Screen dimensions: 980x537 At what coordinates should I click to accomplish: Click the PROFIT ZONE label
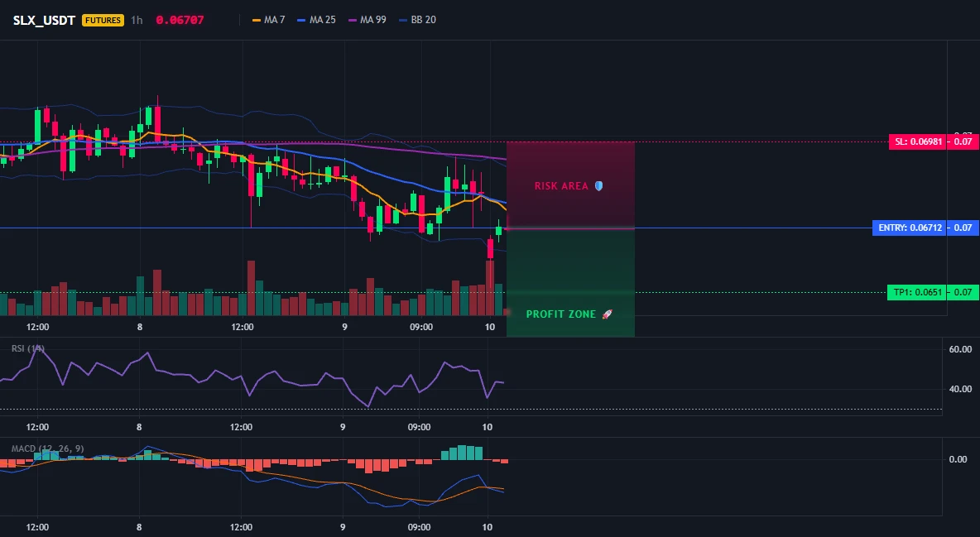click(x=561, y=314)
